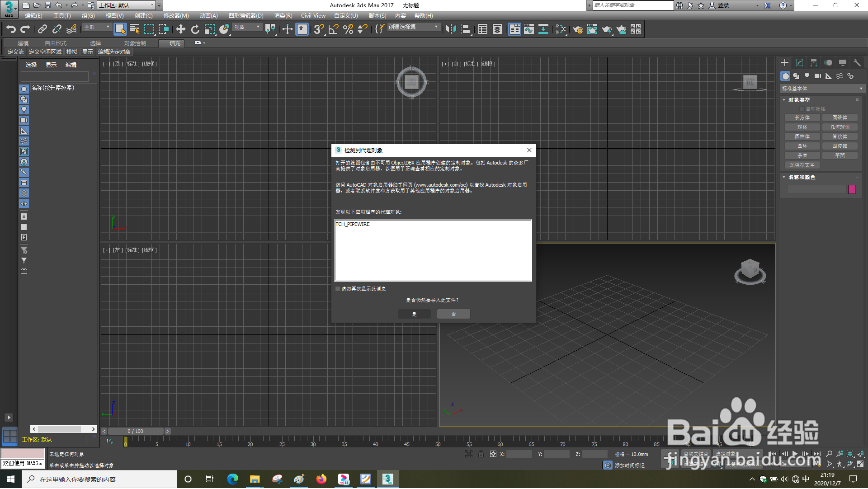
Task: Start a Render Production job
Action: click(607, 29)
